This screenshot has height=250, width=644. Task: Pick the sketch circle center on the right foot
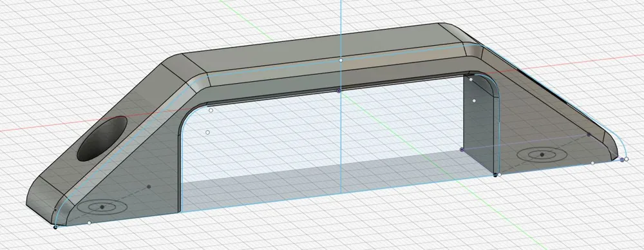click(542, 155)
